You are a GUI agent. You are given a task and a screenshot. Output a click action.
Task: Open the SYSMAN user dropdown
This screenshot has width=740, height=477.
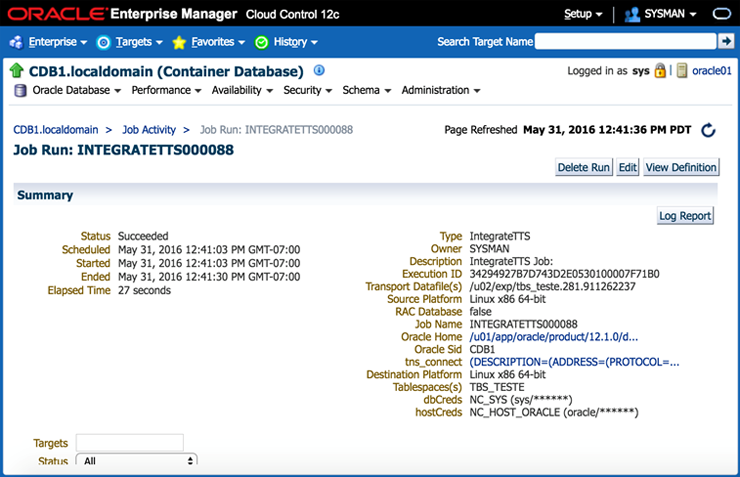(670, 14)
